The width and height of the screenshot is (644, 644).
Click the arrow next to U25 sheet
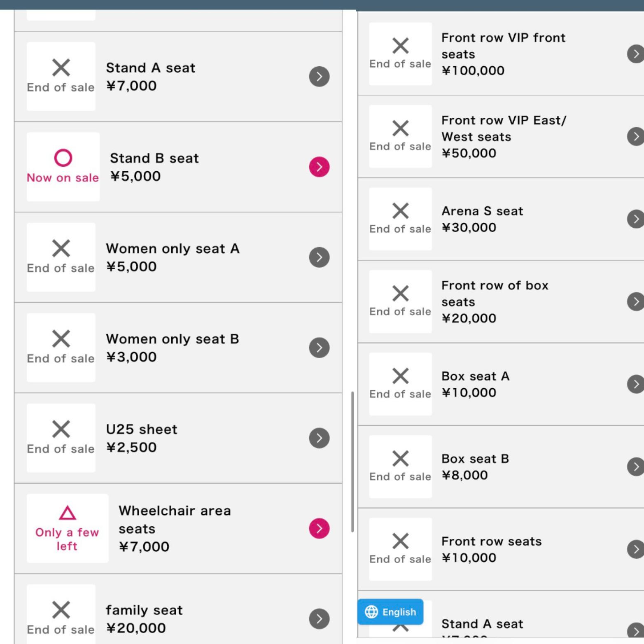coord(319,438)
